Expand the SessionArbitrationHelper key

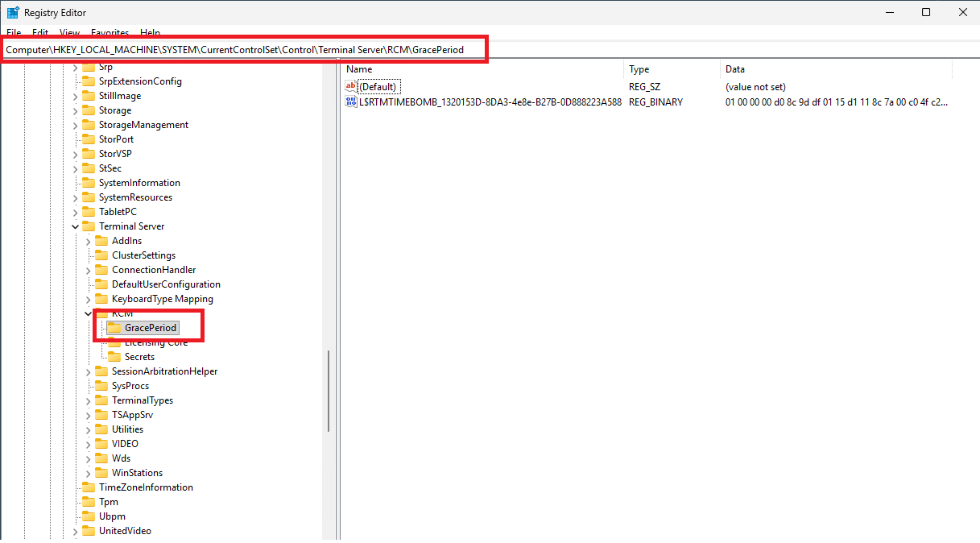pyautogui.click(x=89, y=371)
